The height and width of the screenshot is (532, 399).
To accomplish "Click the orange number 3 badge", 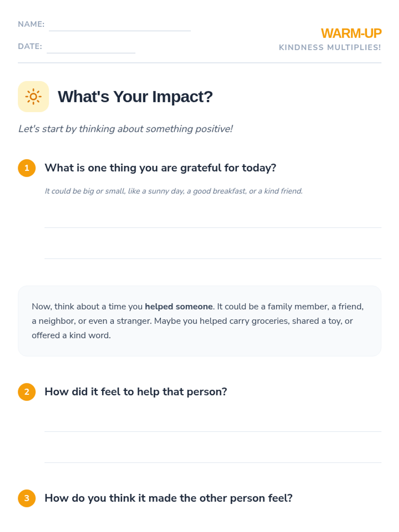I will click(27, 498).
